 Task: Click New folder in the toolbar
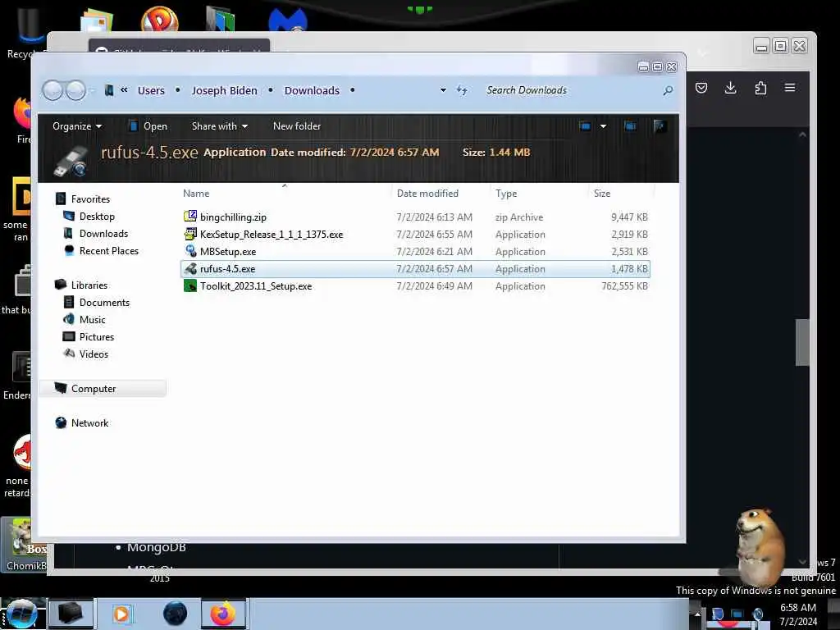[x=297, y=126]
